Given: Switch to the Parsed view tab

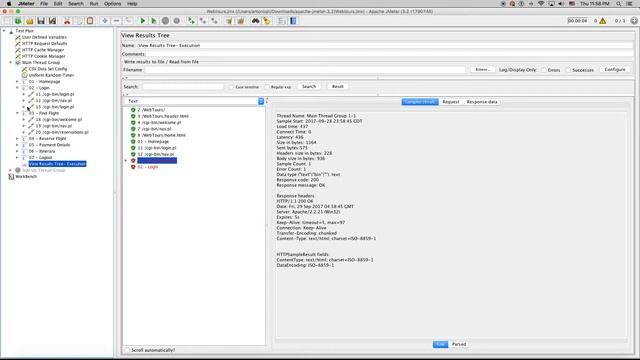Looking at the screenshot, I should point(459,344).
